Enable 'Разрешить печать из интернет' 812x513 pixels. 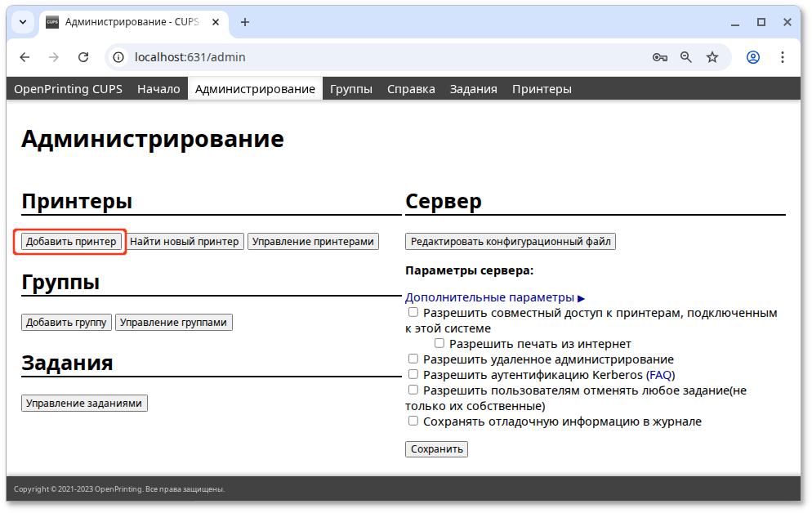coord(439,343)
